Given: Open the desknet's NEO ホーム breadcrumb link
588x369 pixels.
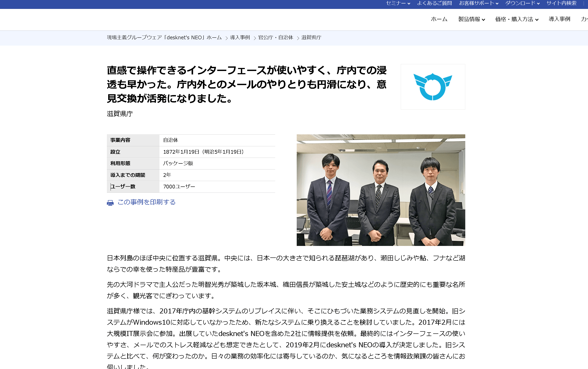Looking at the screenshot, I should 164,38.
